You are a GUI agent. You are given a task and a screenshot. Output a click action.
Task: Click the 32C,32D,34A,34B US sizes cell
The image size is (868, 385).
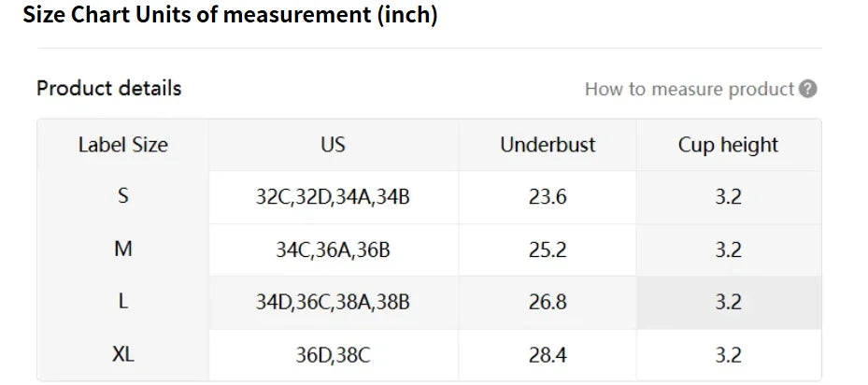333,197
